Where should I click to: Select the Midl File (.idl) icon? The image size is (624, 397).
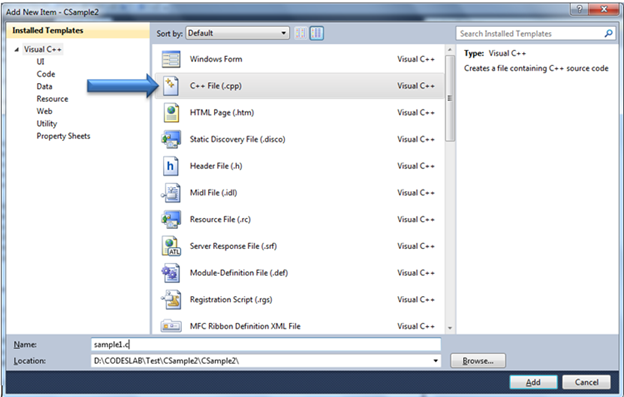171,193
